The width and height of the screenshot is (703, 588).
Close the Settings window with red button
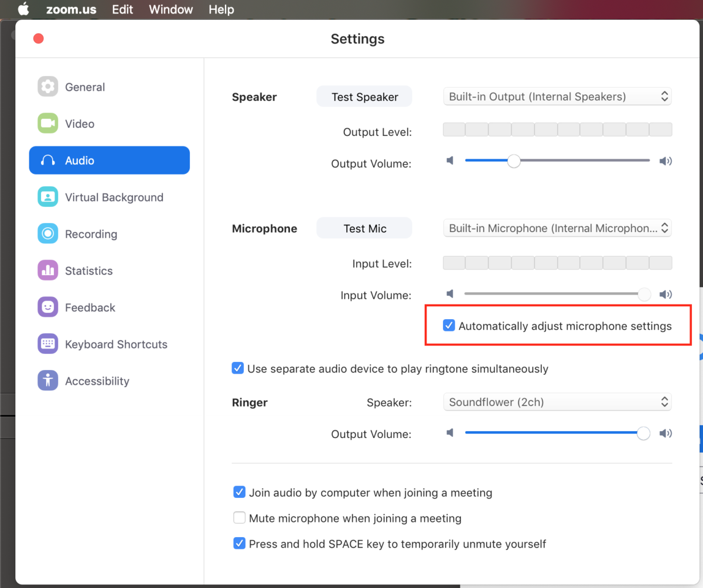(39, 39)
